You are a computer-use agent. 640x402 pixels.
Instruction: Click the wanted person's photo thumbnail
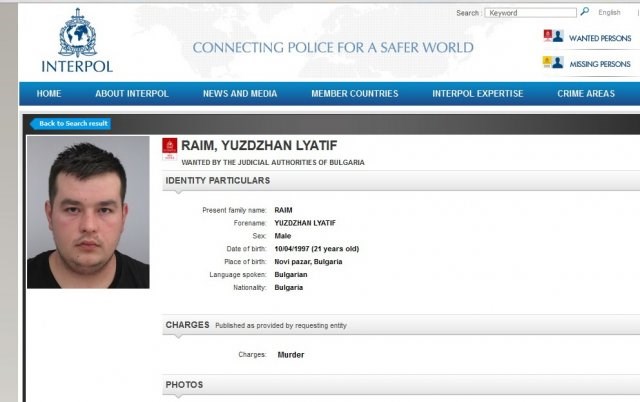[x=88, y=212]
